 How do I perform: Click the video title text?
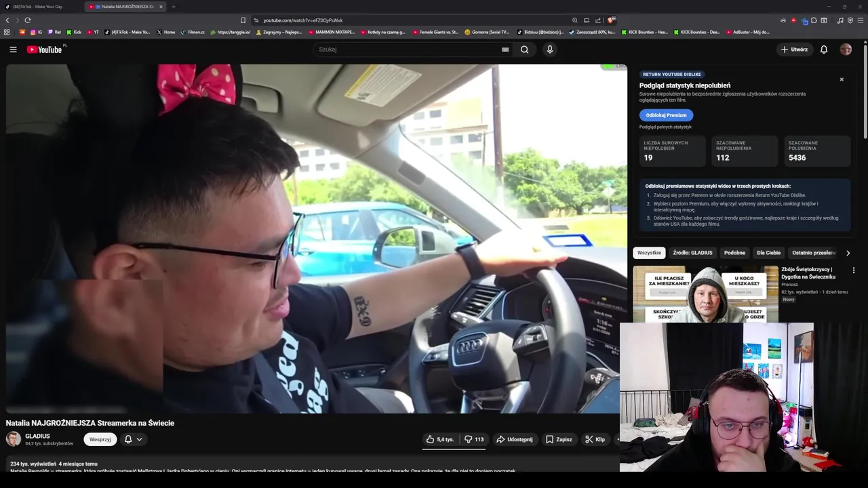coord(90,423)
